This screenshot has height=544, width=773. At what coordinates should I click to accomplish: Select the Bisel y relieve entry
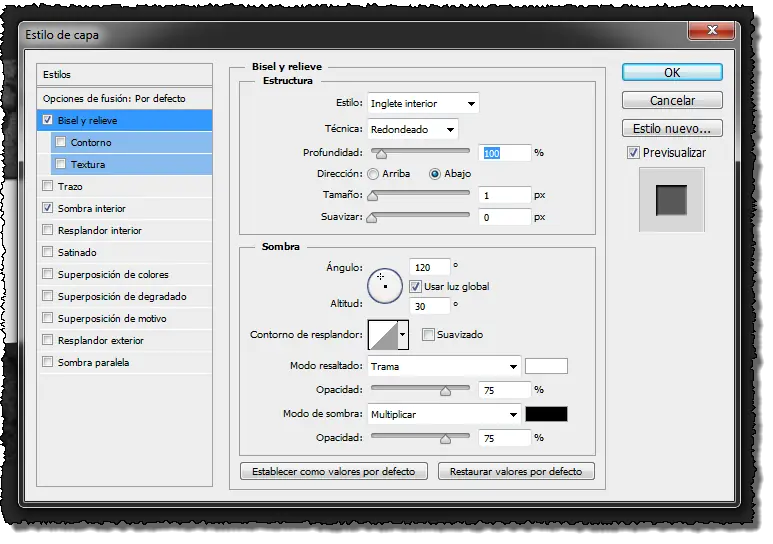click(125, 120)
